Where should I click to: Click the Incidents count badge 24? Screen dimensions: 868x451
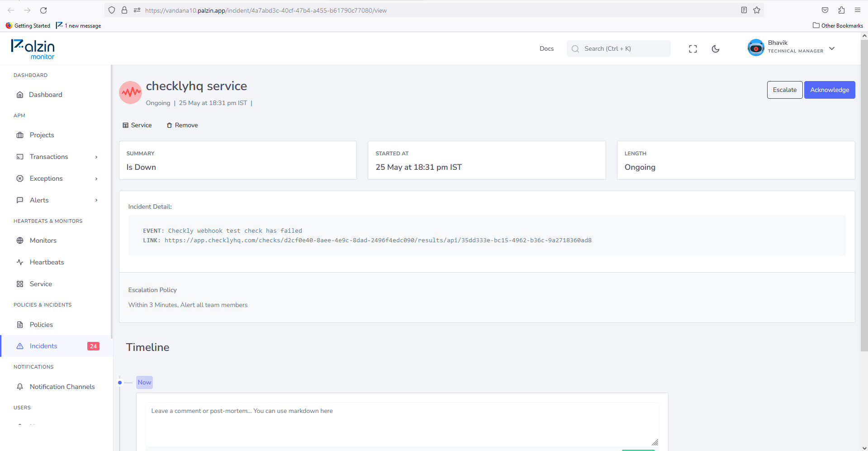point(93,346)
